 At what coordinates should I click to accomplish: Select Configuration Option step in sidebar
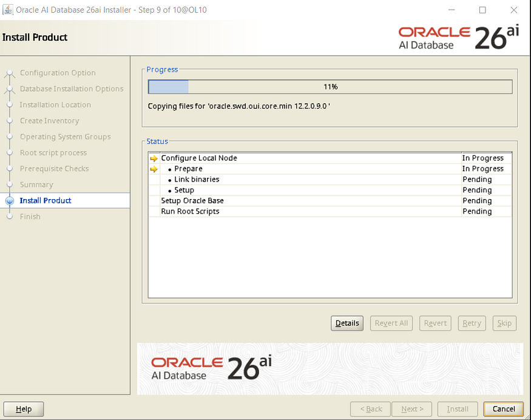pyautogui.click(x=58, y=73)
